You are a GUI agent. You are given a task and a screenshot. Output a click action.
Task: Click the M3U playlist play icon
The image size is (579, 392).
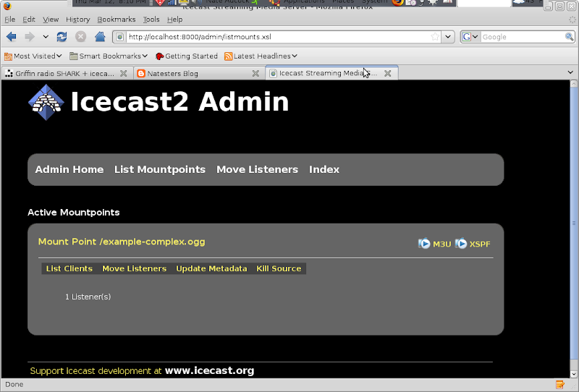[424, 244]
